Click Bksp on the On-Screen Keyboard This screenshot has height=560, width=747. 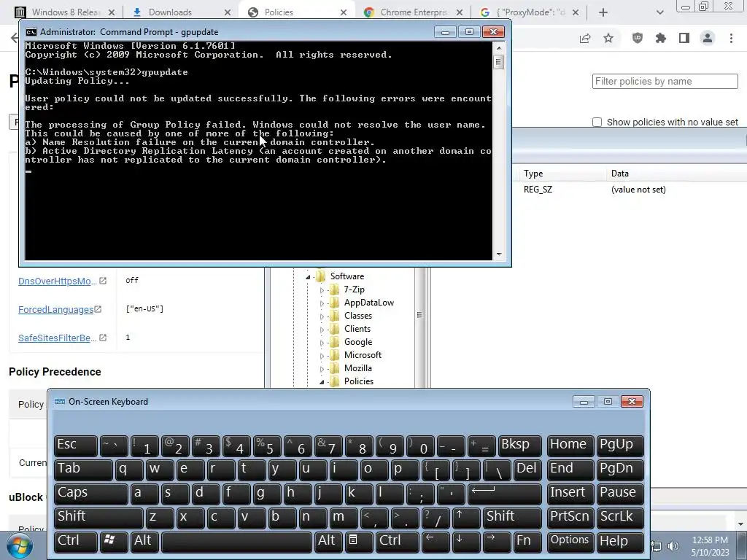click(519, 446)
